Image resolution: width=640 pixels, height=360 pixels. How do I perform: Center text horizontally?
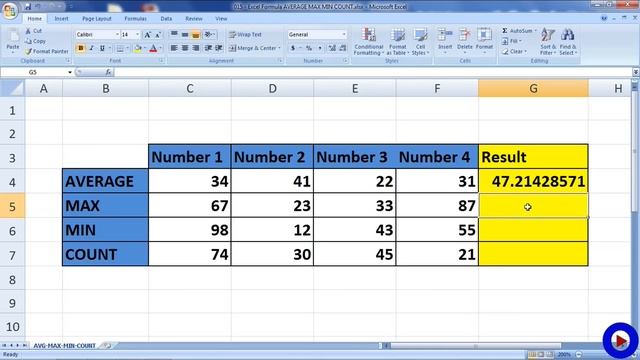(x=185, y=48)
